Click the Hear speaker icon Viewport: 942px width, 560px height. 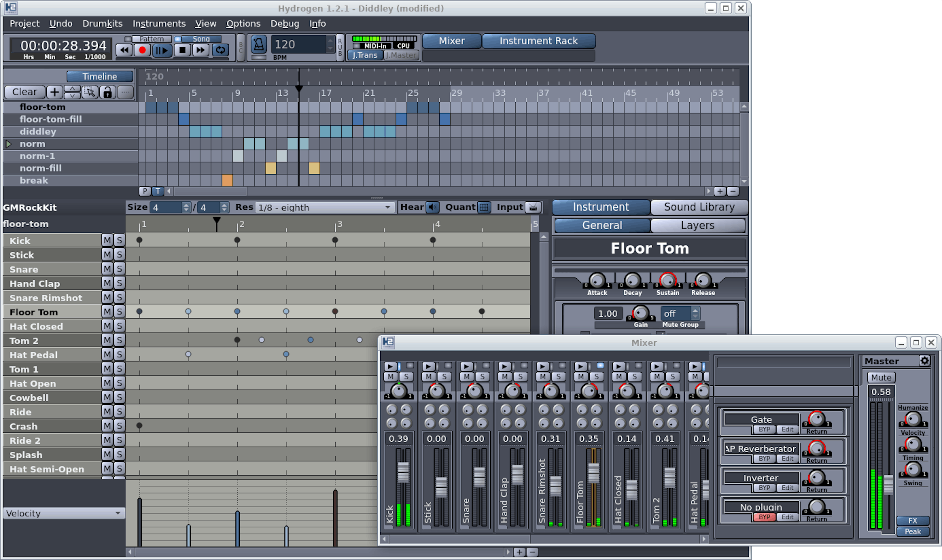(432, 207)
